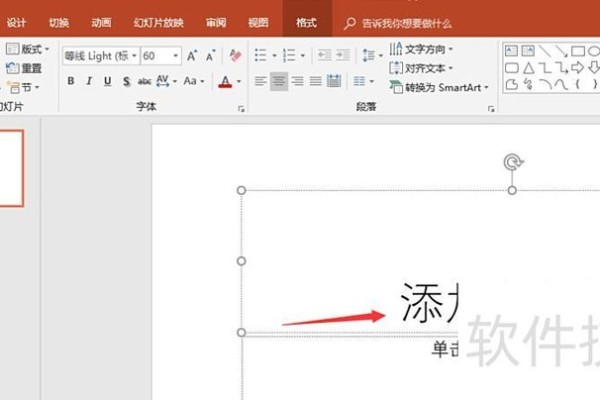Open the 设计 ribbon tab

tap(16, 23)
